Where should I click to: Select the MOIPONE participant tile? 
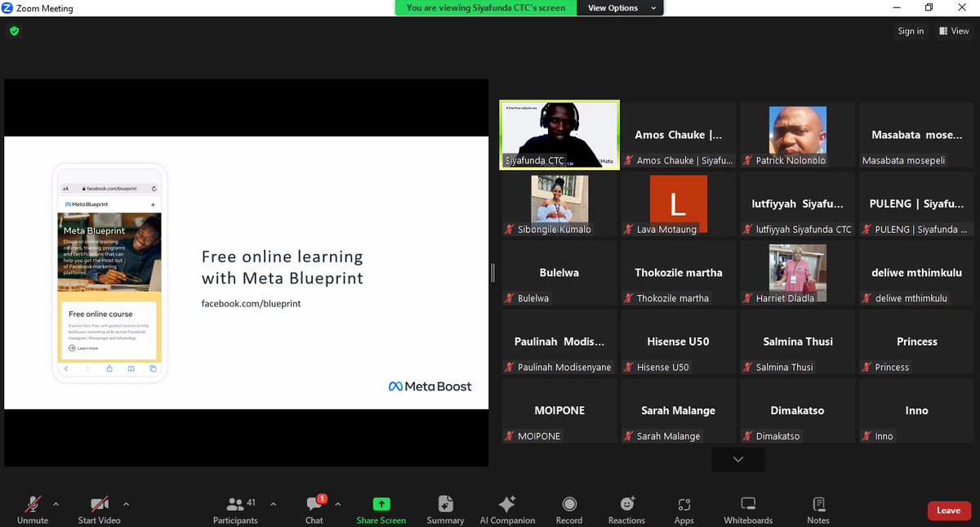click(x=559, y=410)
